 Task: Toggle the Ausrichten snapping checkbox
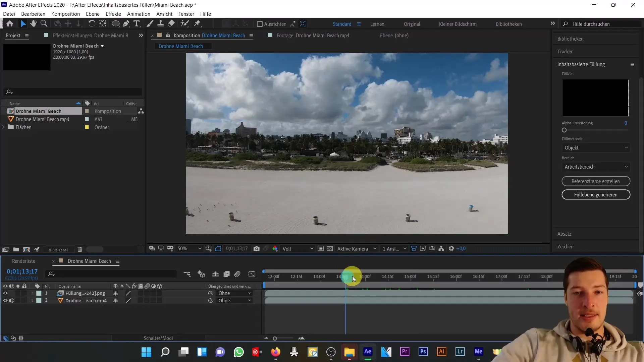[260, 24]
